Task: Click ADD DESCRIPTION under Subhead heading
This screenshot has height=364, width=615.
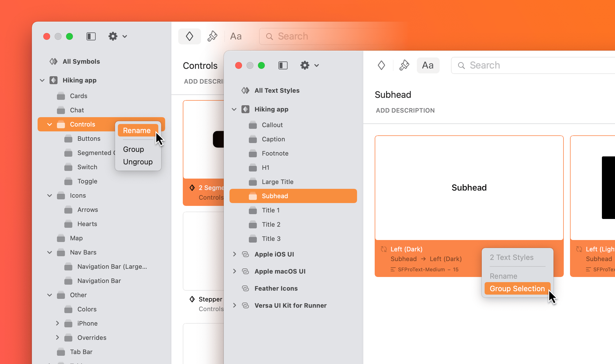Action: [405, 110]
